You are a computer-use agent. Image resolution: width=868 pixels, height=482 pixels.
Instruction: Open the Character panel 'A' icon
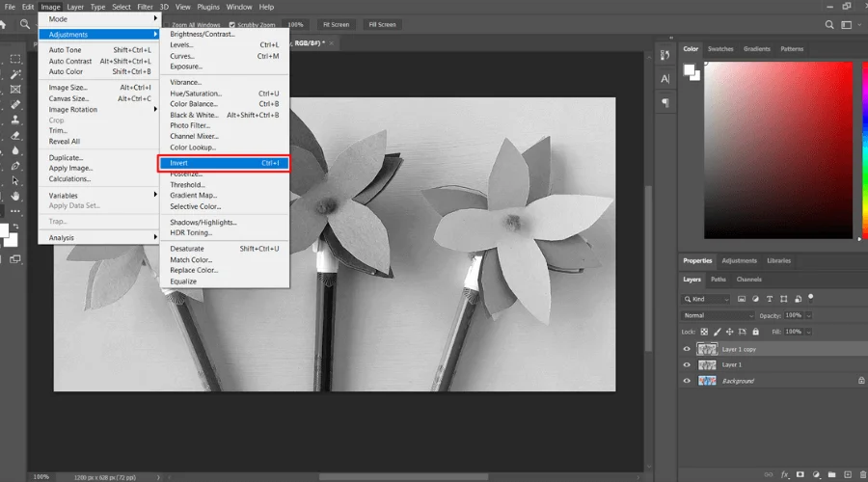[x=665, y=79]
